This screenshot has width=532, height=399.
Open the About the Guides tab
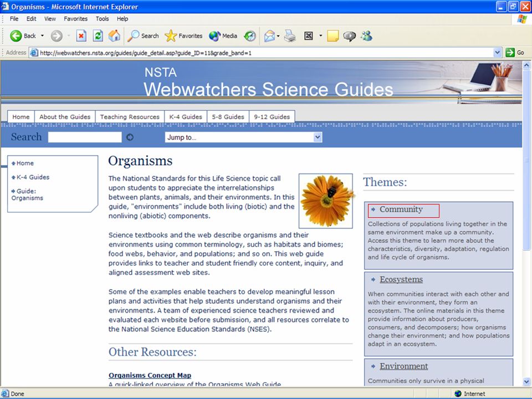pyautogui.click(x=65, y=117)
